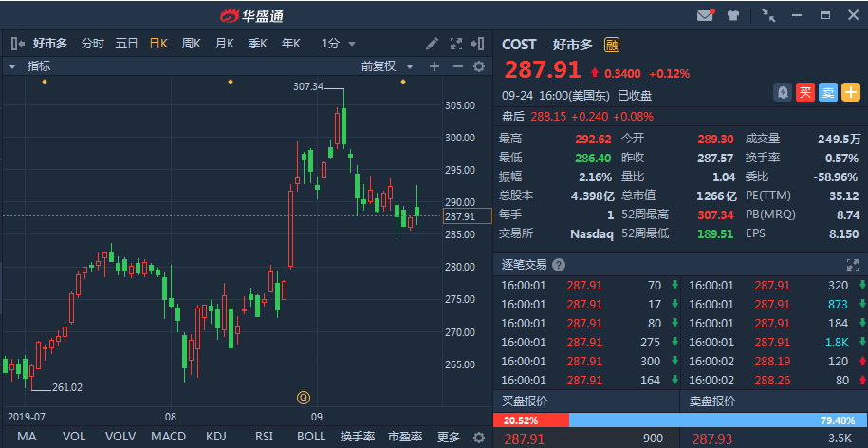Click the red 买 buy button
Image resolution: width=868 pixels, height=448 pixels.
click(805, 92)
